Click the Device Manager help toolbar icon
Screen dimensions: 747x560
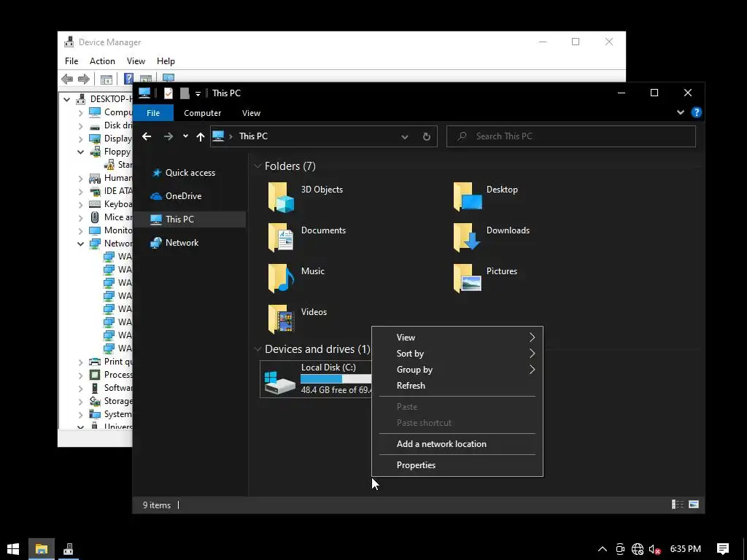[x=128, y=79]
